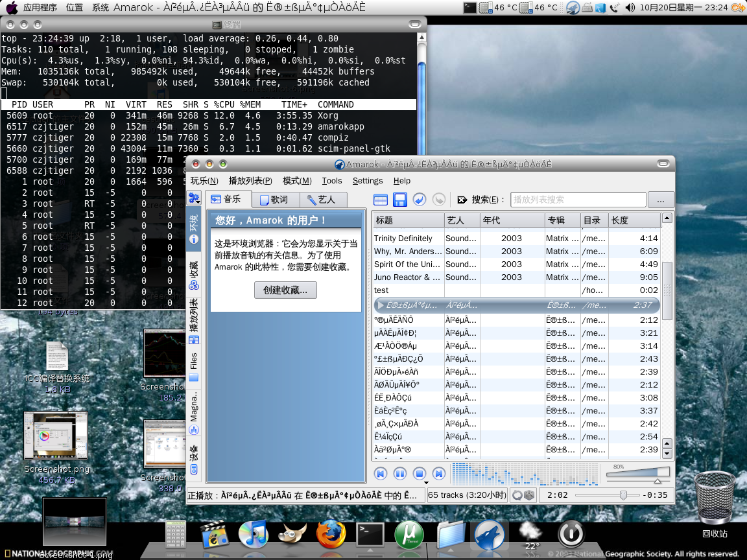Open the 玩乐(N) menu
The height and width of the screenshot is (560, 747).
point(204,181)
